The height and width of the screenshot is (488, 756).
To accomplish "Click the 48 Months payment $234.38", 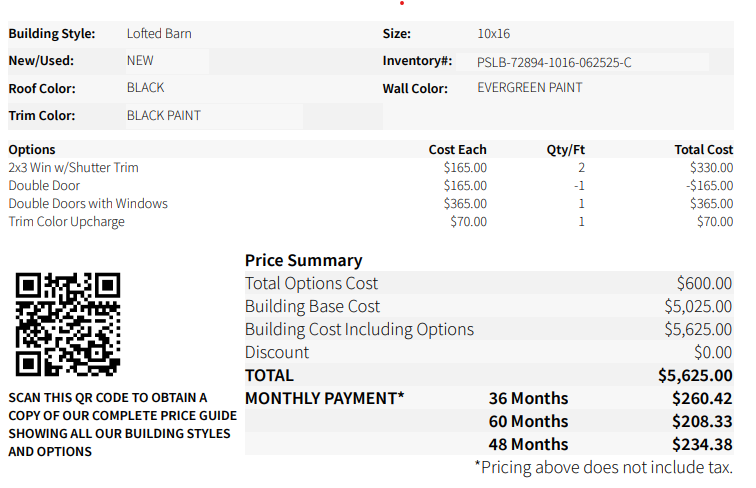I will pyautogui.click(x=703, y=445).
